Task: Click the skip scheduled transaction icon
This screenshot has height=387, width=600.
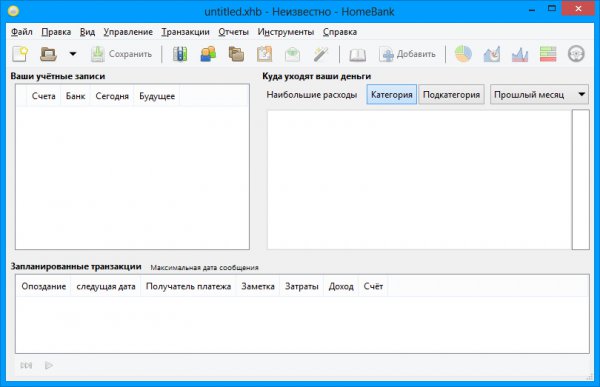Action: click(x=26, y=365)
